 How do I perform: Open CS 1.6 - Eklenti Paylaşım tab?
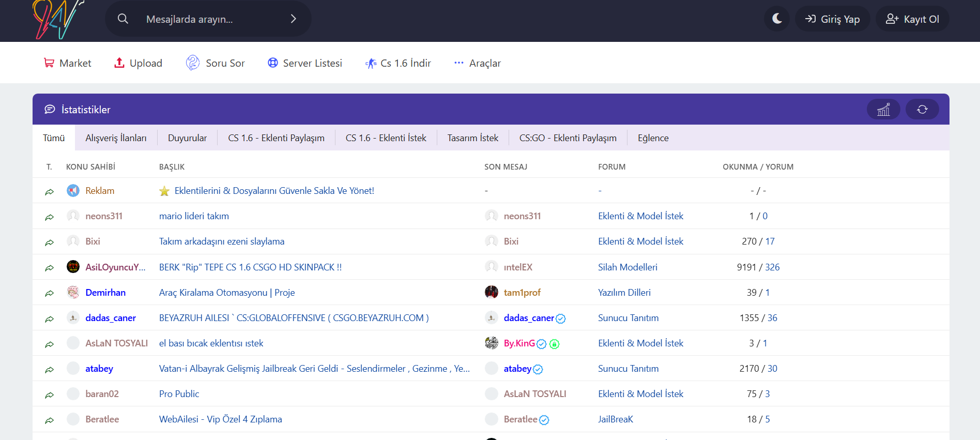[x=276, y=138]
